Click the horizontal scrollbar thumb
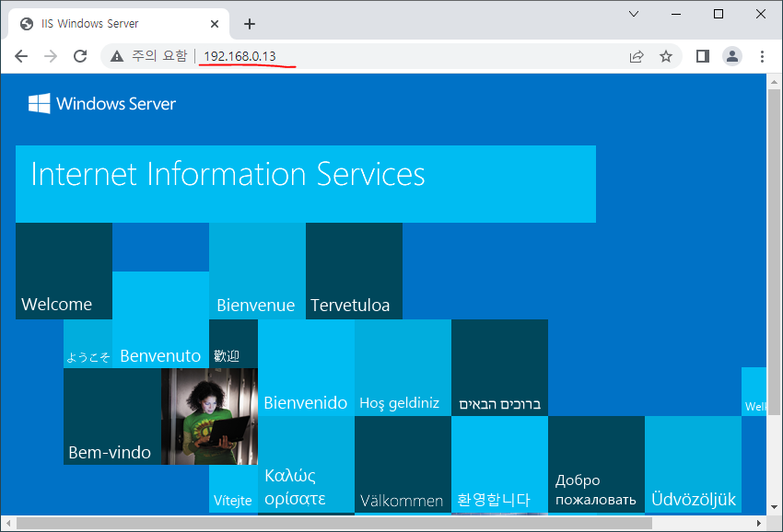The image size is (783, 532). click(x=334, y=523)
